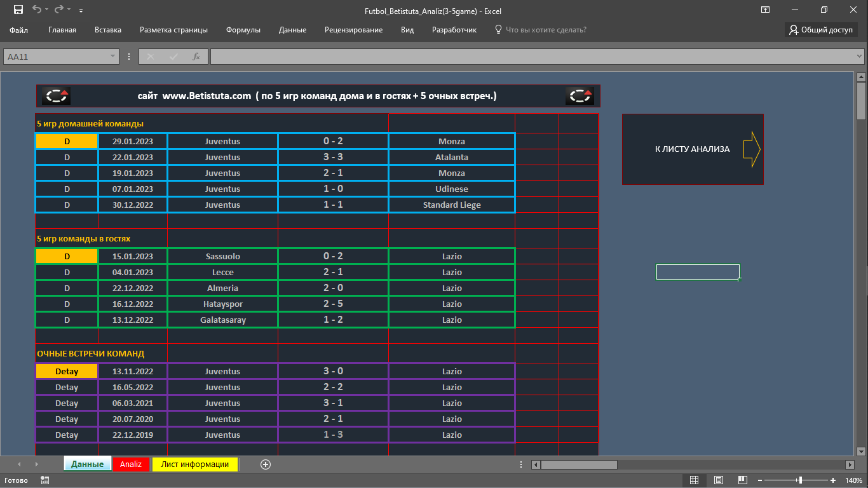Image resolution: width=868 pixels, height=488 pixels.
Task: Click the left Betistuta logo icon
Action: coord(56,96)
